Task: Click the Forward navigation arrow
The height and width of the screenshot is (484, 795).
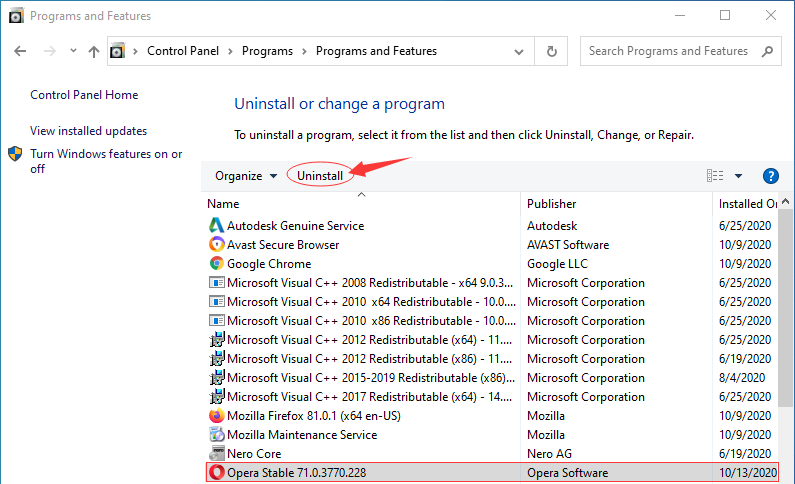Action: click(50, 51)
